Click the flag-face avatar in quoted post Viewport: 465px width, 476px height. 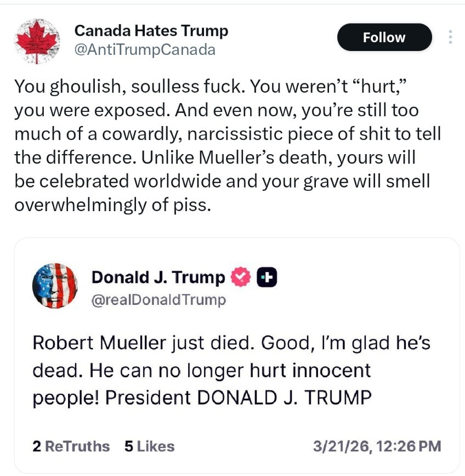(x=55, y=286)
